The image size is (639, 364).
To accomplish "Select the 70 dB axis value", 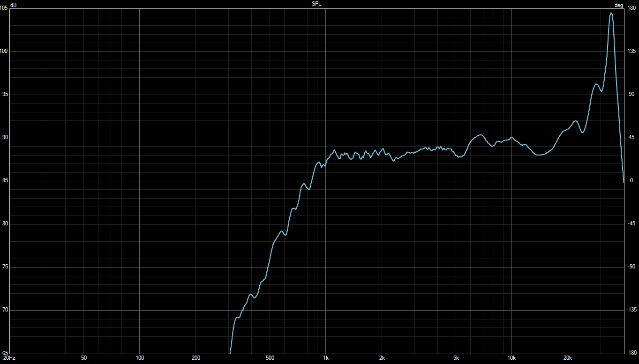I will click(x=5, y=310).
